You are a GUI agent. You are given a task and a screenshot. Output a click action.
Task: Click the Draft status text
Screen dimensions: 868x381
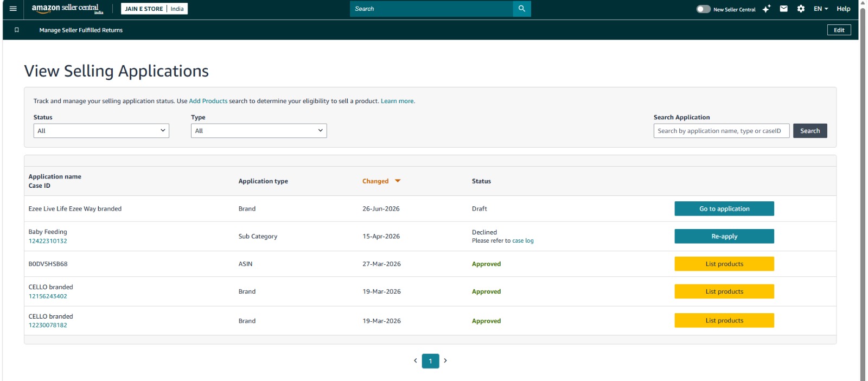coord(480,208)
